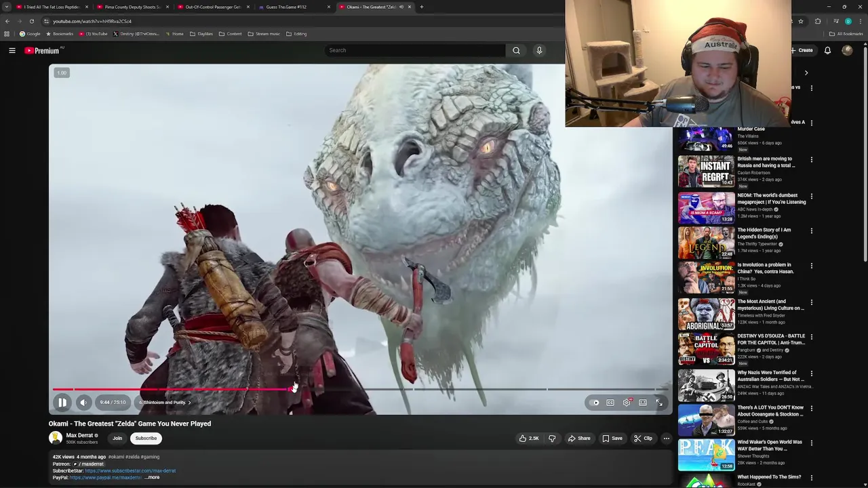Screen dimensions: 868x488
Task: Expand the Editing bookmark folder
Action: click(x=296, y=34)
